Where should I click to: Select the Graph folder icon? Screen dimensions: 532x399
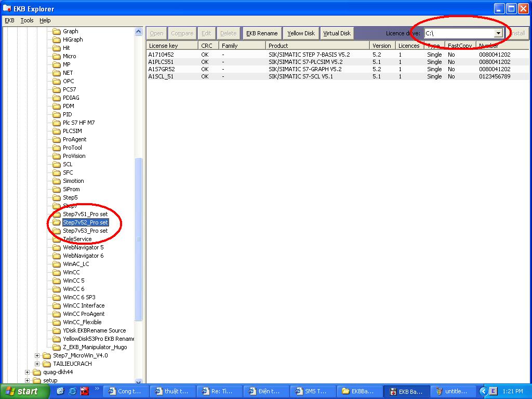[x=56, y=31]
